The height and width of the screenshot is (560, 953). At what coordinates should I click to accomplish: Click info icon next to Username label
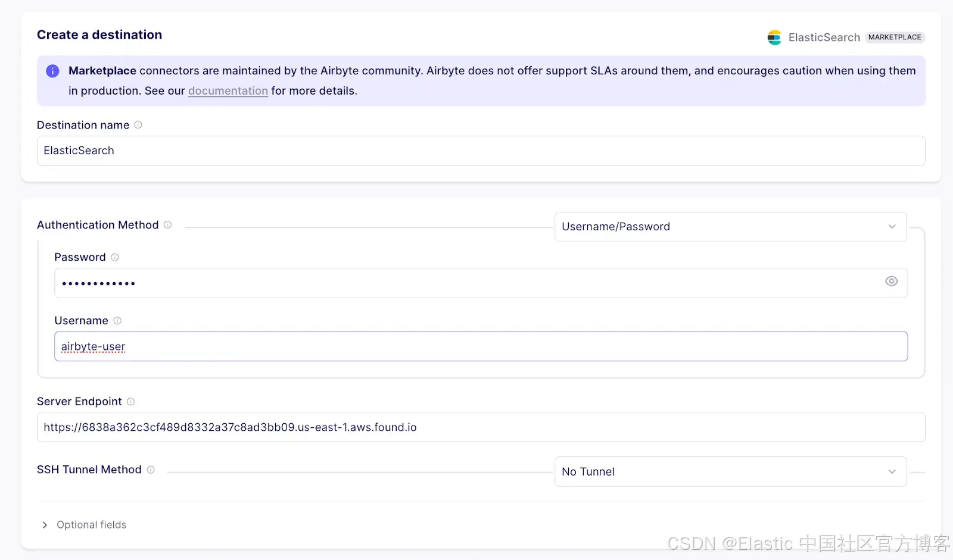pos(117,321)
